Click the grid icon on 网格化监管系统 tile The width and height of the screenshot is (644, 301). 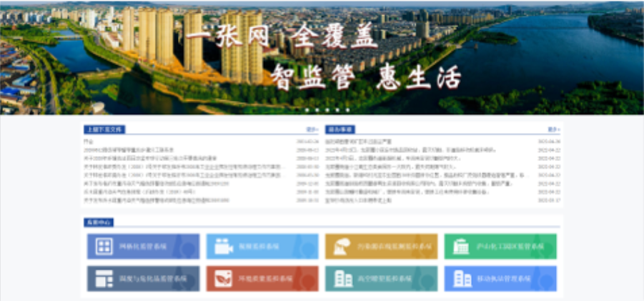tap(104, 247)
